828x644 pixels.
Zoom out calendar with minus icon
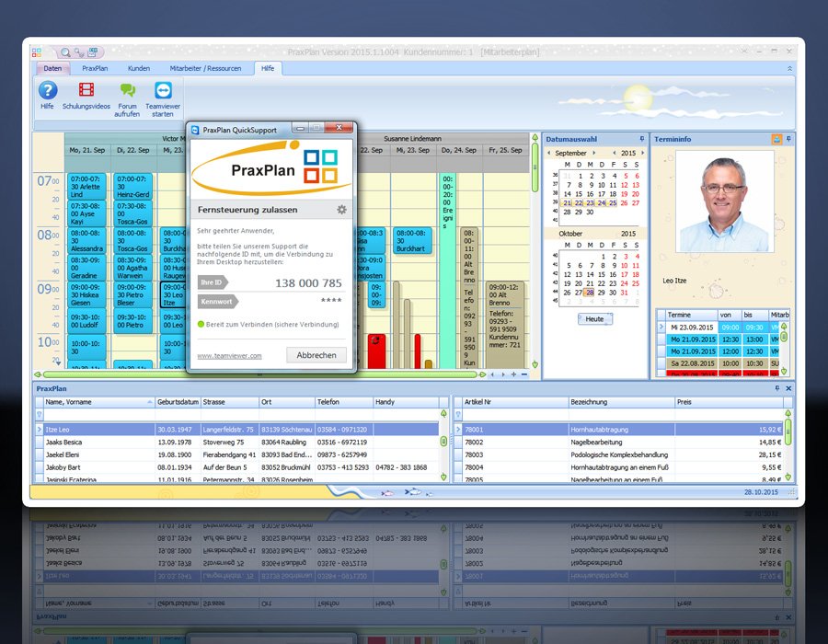524,374
